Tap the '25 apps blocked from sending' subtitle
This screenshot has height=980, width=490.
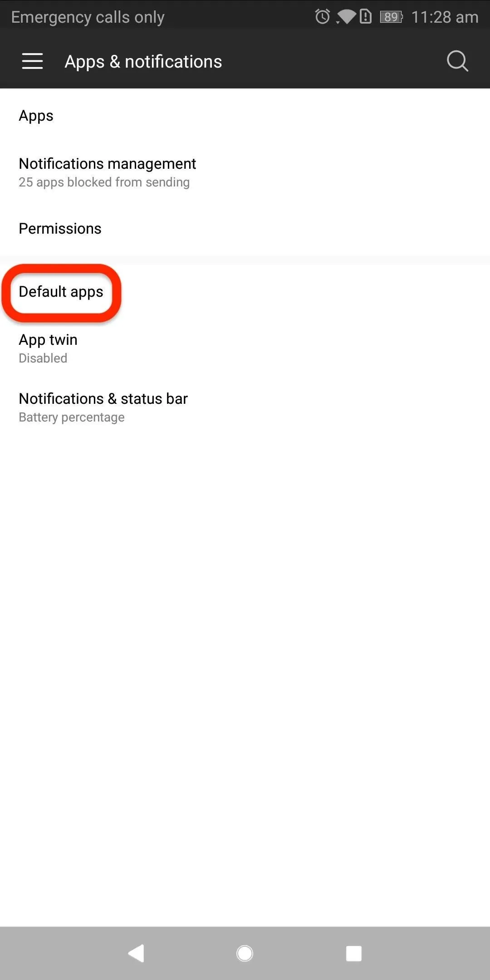(x=104, y=182)
